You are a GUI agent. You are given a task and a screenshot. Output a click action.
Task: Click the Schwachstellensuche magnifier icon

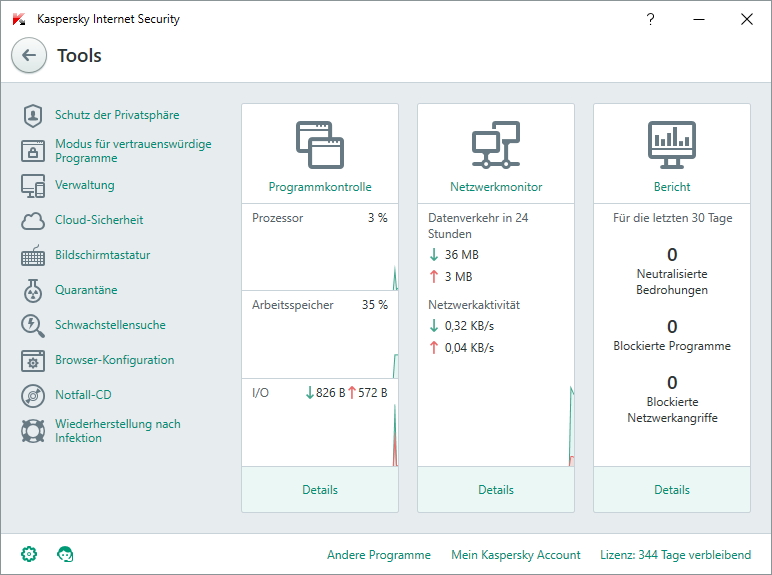coord(33,326)
